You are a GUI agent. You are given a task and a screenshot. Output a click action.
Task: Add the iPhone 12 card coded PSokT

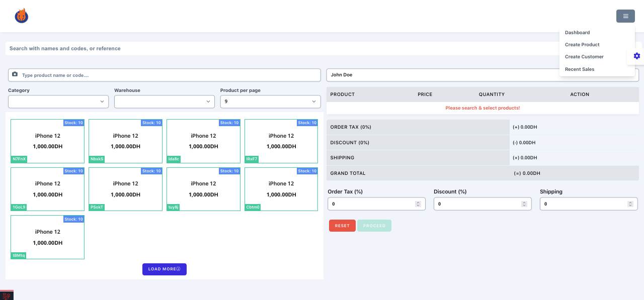coord(126,189)
